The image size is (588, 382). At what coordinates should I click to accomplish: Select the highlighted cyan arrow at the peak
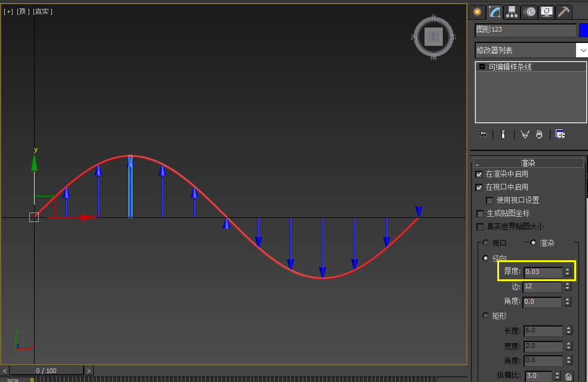click(130, 187)
